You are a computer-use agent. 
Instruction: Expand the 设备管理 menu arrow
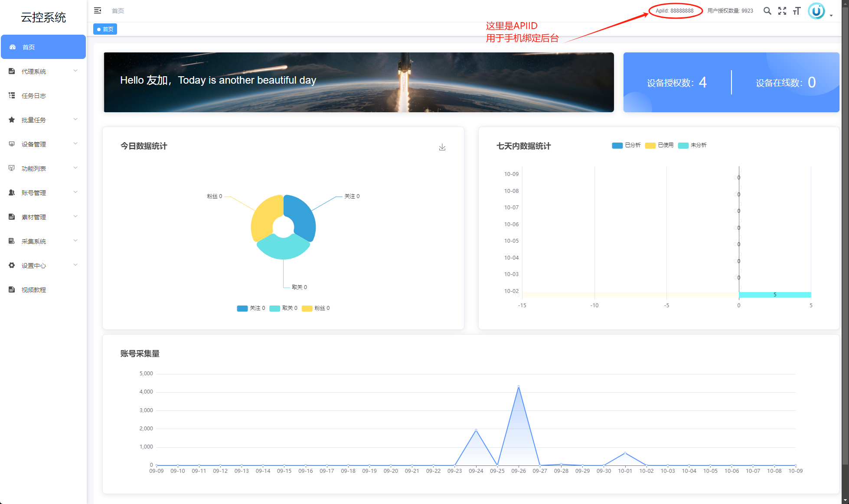tap(75, 144)
